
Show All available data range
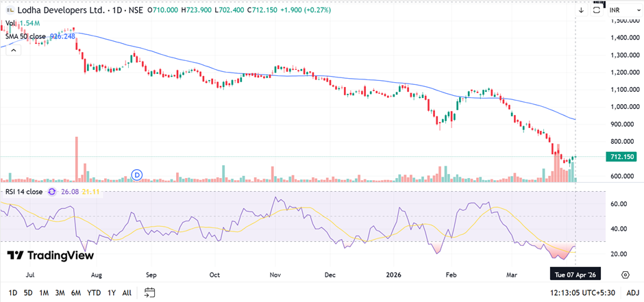pyautogui.click(x=127, y=292)
